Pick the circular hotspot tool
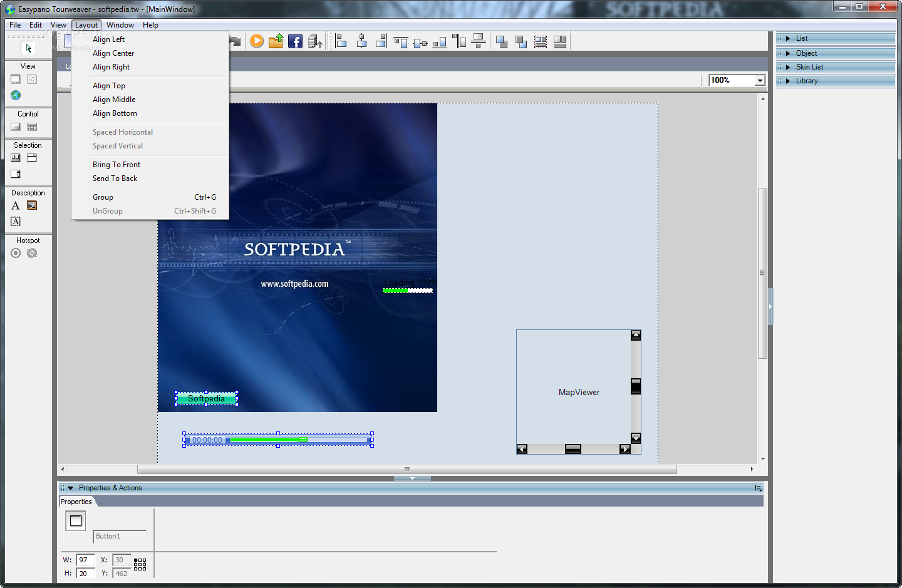Screen dimensions: 902x588 [16, 253]
